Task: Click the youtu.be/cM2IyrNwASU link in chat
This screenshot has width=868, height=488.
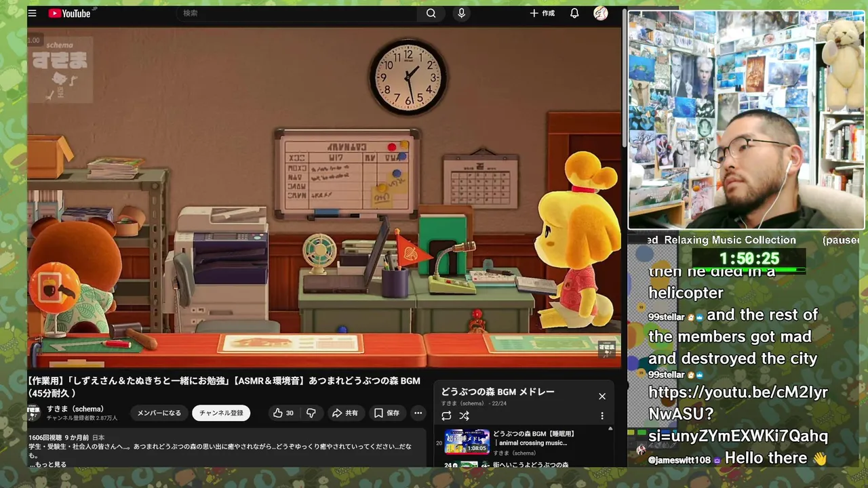Action: (x=738, y=413)
